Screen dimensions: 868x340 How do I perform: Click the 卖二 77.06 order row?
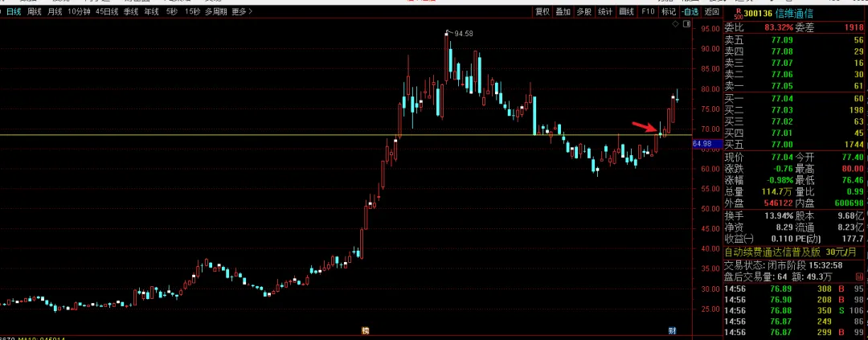795,74
